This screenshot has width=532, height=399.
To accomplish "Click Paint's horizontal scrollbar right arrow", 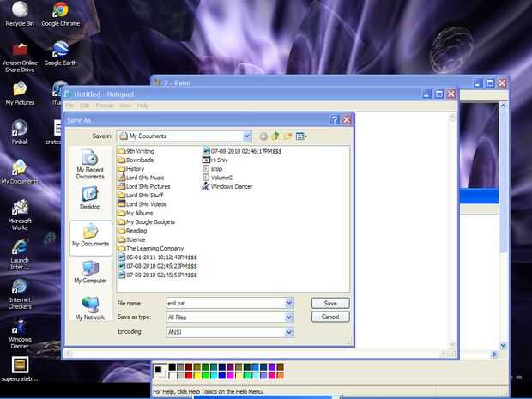I will pyautogui.click(x=494, y=354).
